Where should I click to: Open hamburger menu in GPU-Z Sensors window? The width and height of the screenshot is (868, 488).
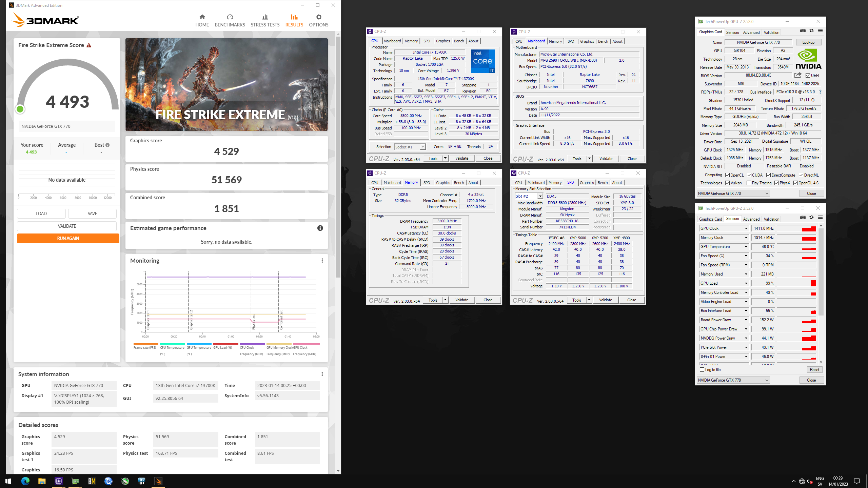(x=820, y=218)
